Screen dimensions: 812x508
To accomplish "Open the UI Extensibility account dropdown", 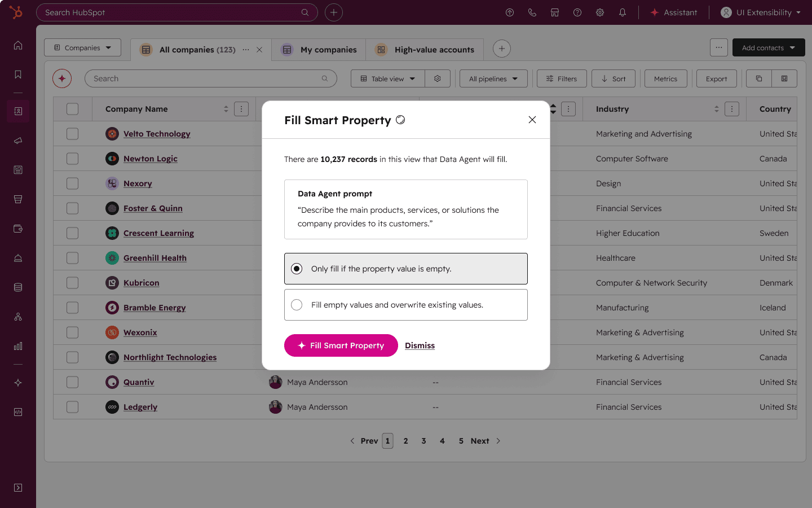I will (x=760, y=12).
